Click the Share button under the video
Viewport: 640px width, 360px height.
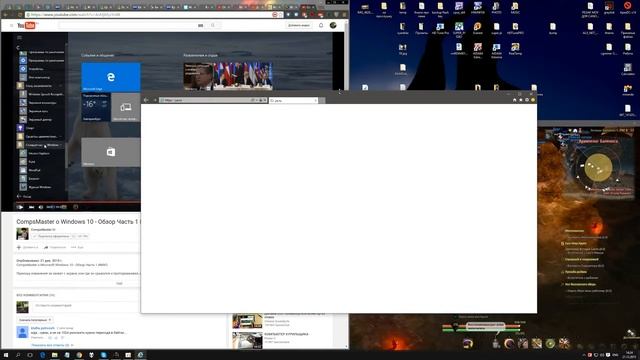(55, 247)
